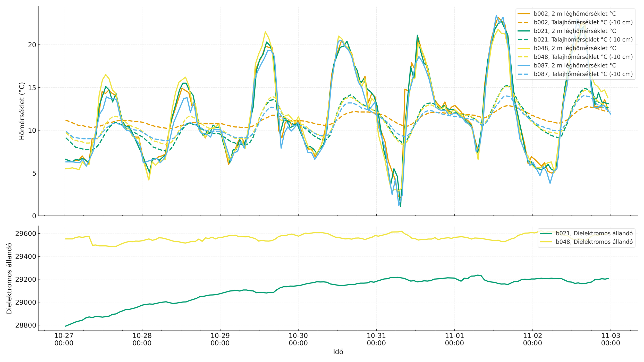644x362 pixels.
Task: Click the b048 Talajhőmérséklet legend entry
Action: point(583,57)
